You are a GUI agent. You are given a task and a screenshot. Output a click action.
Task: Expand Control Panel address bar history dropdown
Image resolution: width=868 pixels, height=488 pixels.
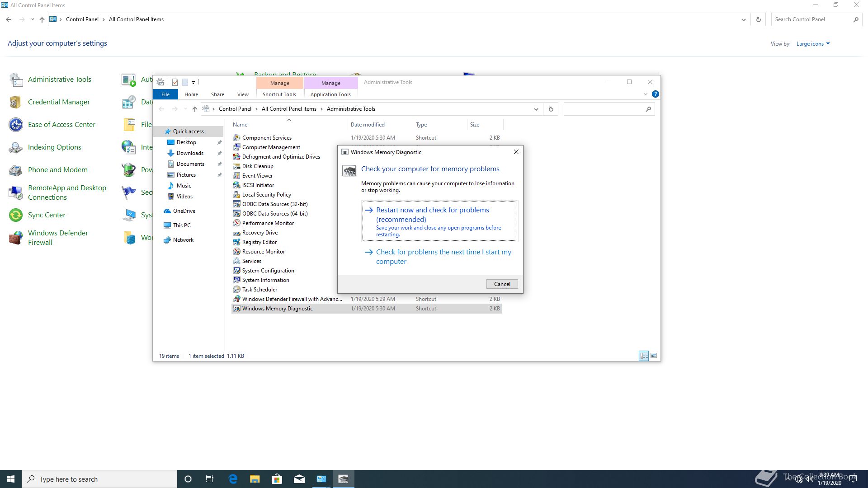pyautogui.click(x=744, y=19)
